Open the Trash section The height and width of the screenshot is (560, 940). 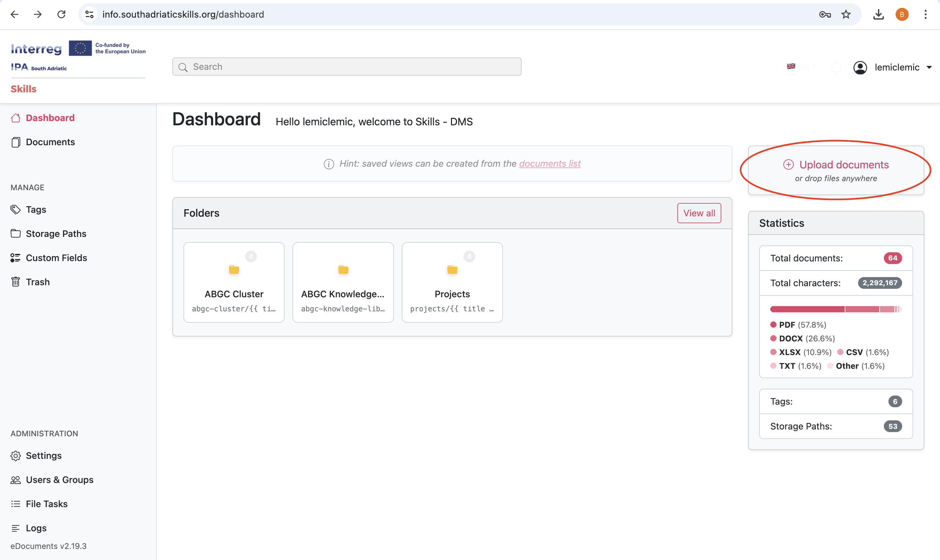(x=37, y=282)
